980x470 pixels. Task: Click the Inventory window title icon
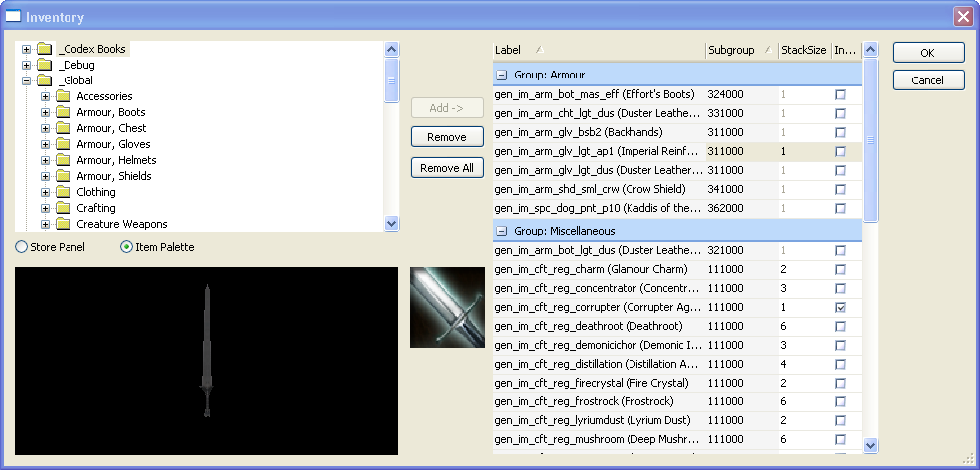(14, 17)
